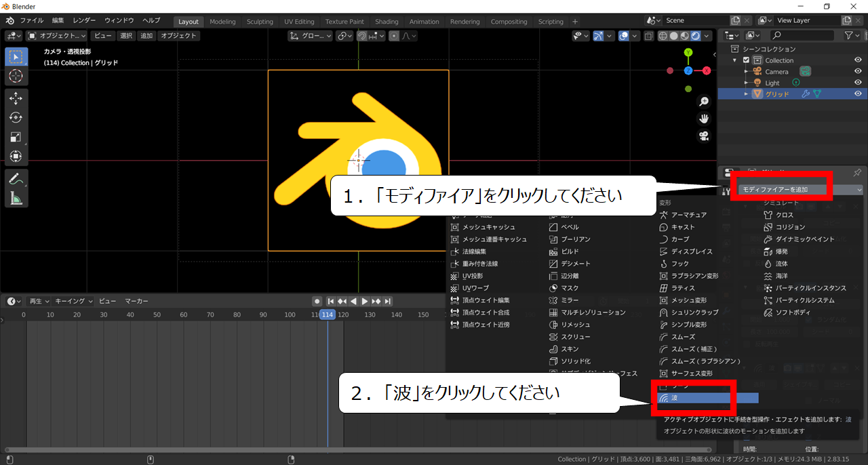Select the Rotate tool

[x=16, y=118]
